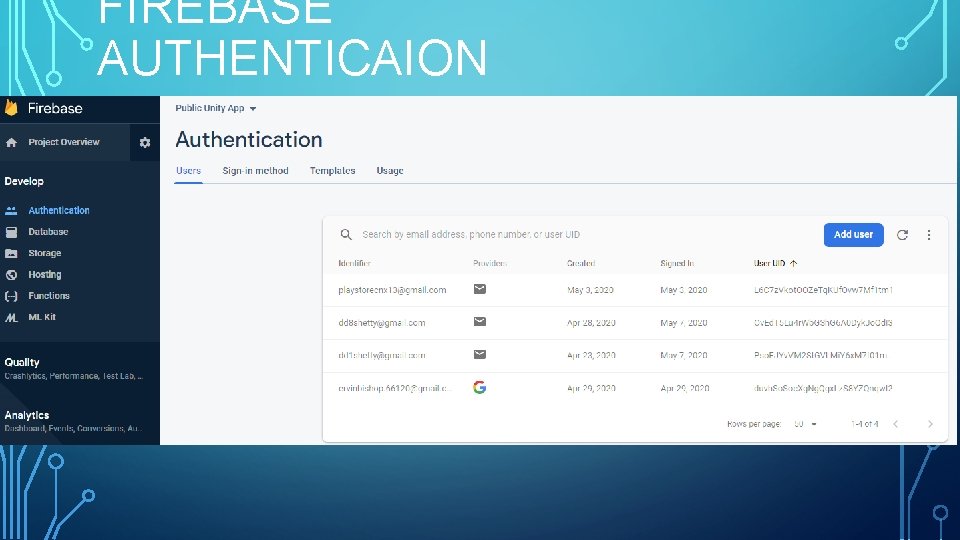
Task: Sort by User UID arrow
Action: pyautogui.click(x=793, y=263)
